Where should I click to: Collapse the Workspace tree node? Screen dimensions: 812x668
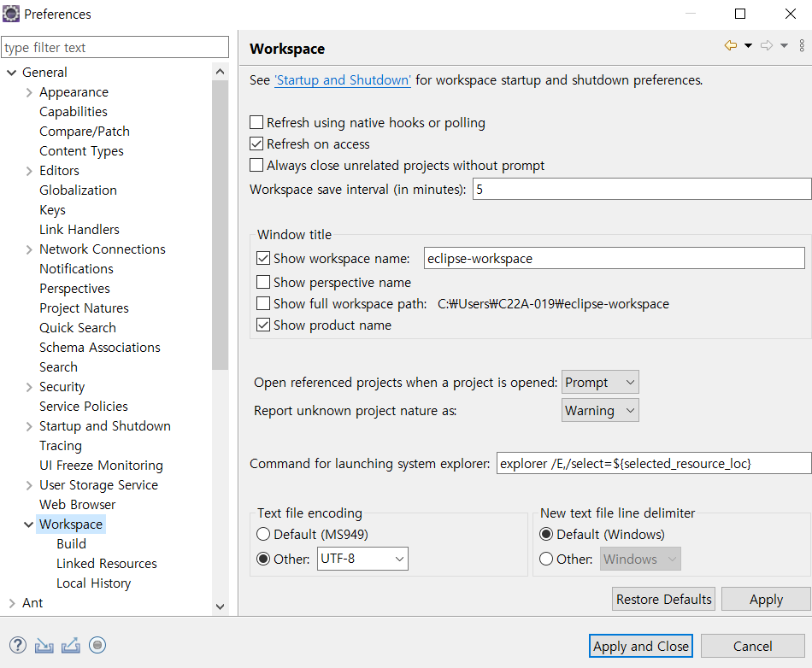(28, 524)
